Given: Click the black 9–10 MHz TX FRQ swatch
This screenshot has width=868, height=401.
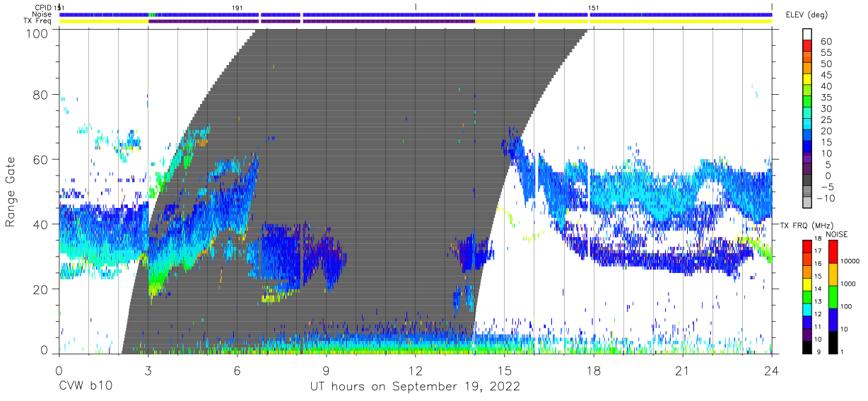Looking at the screenshot, I should point(807,347).
